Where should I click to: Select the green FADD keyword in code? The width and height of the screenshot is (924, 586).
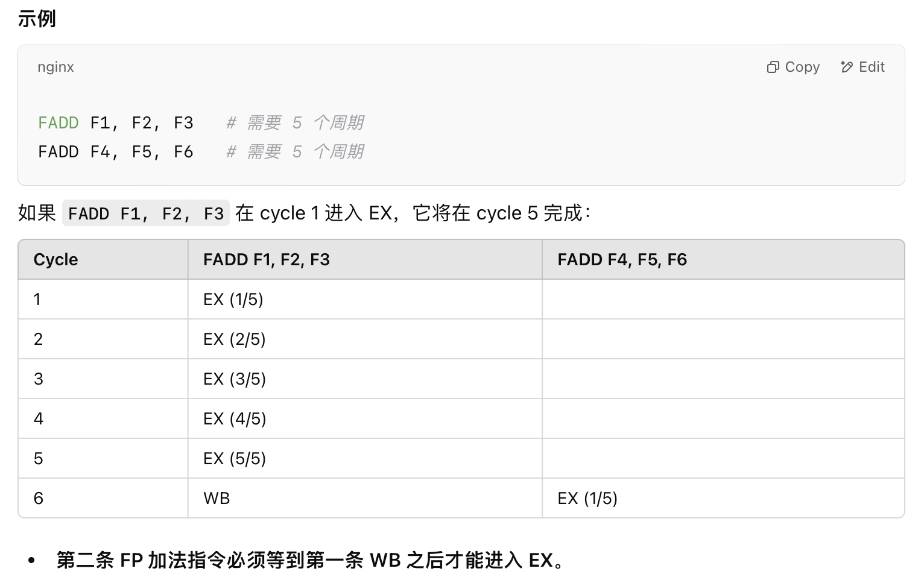point(59,122)
